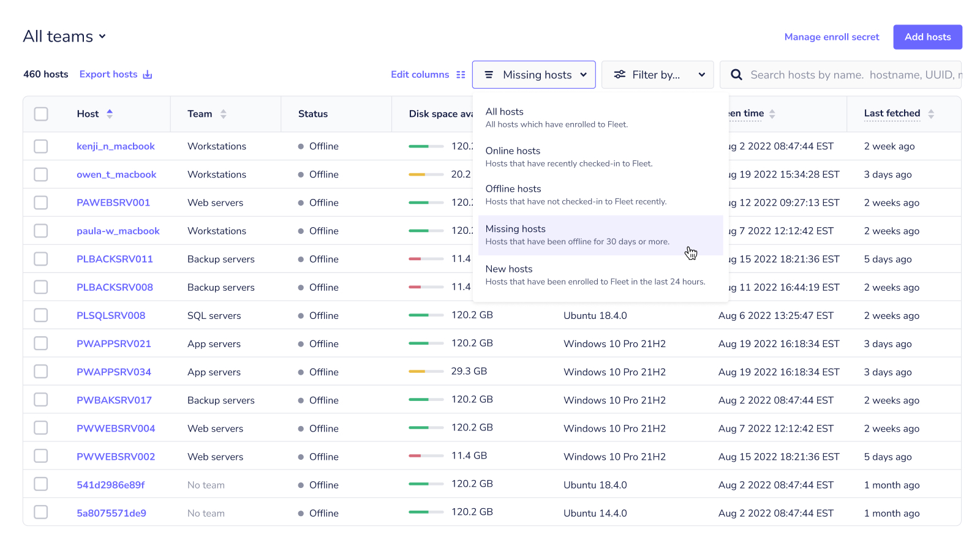Sort by Last fetched column arrows
This screenshot has height=551, width=980.
(931, 114)
